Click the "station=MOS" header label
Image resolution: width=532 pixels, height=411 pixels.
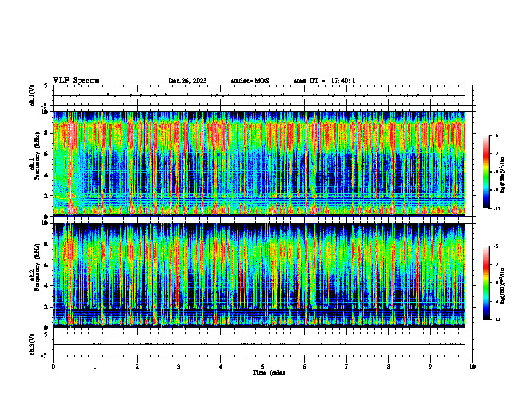pos(250,81)
